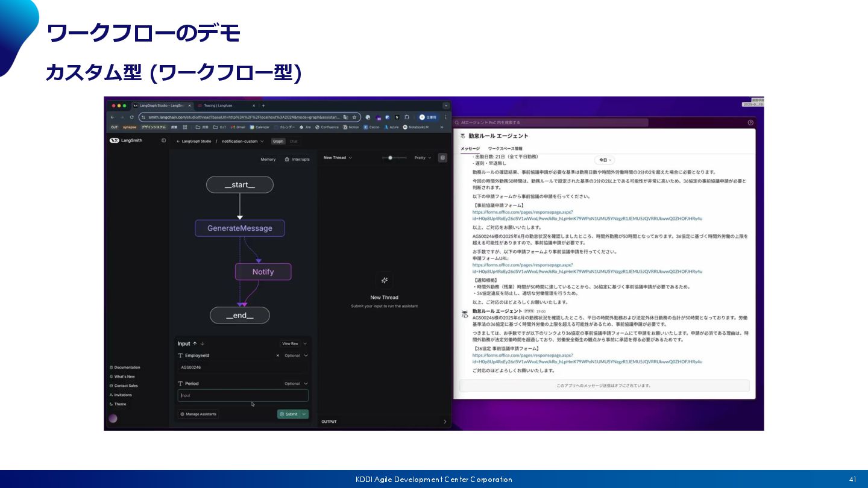This screenshot has width=868, height=488.
Task: Open the Gmail bookmark
Action: 238,127
